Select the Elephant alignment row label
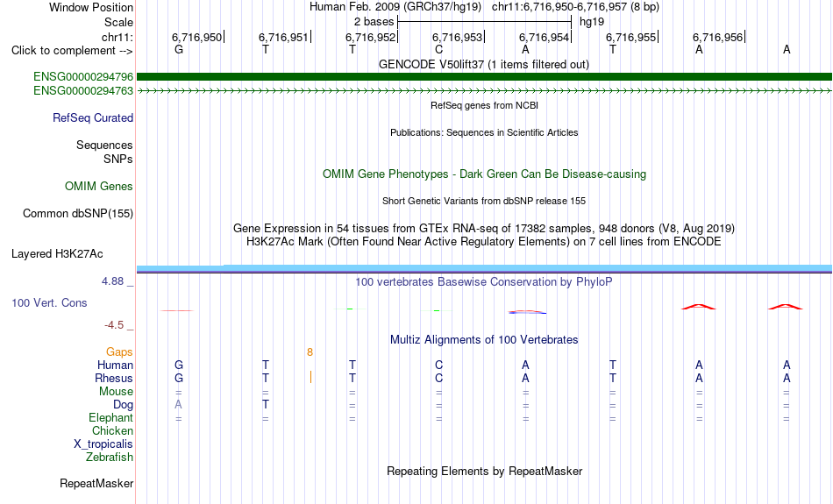The image size is (833, 504). coord(110,418)
